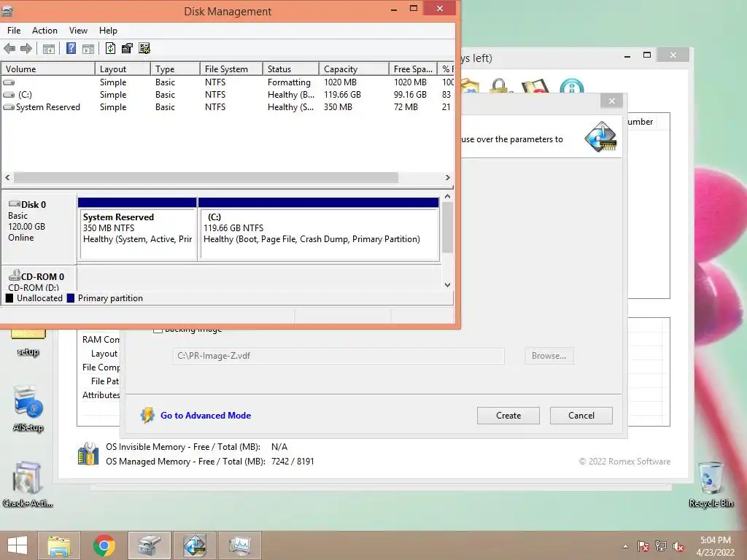Open the Go to Advanced Mode link
Screen dimensions: 747x560
pos(205,415)
